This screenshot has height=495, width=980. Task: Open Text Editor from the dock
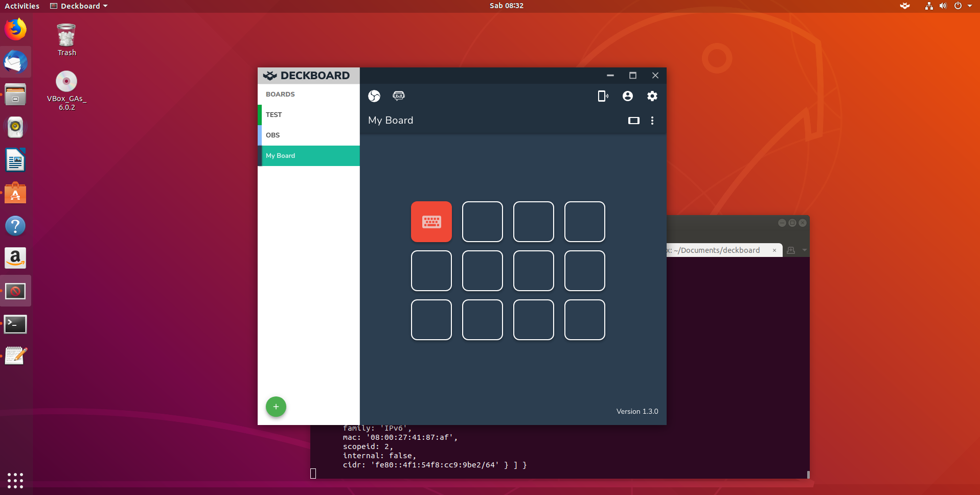pos(16,356)
